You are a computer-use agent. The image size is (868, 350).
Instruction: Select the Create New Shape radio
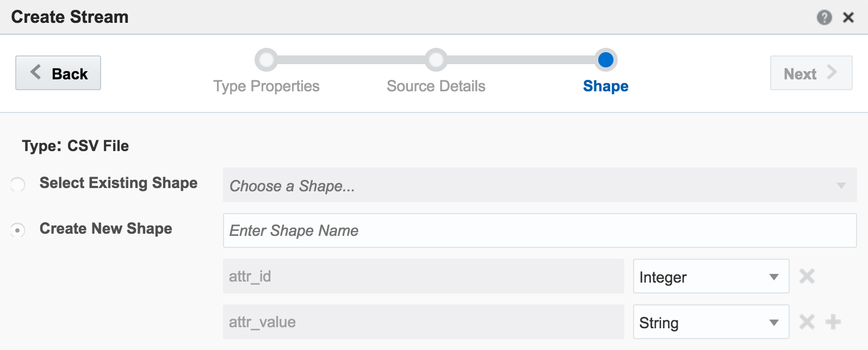click(18, 230)
